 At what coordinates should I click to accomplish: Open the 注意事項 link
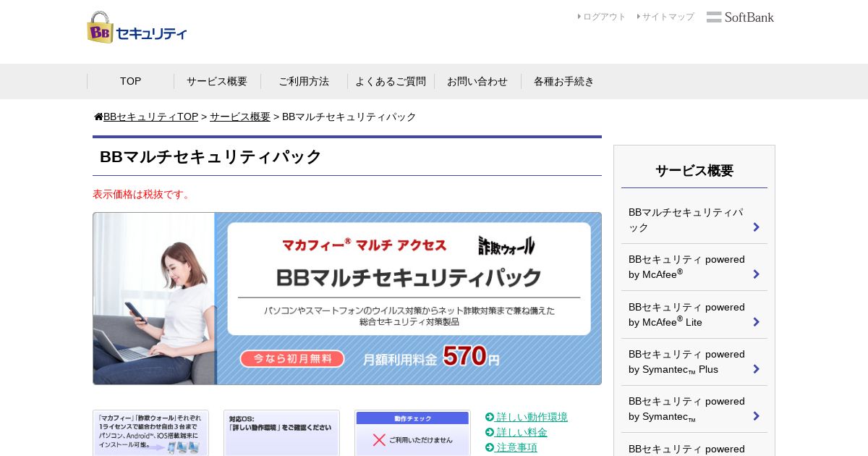pyautogui.click(x=516, y=447)
